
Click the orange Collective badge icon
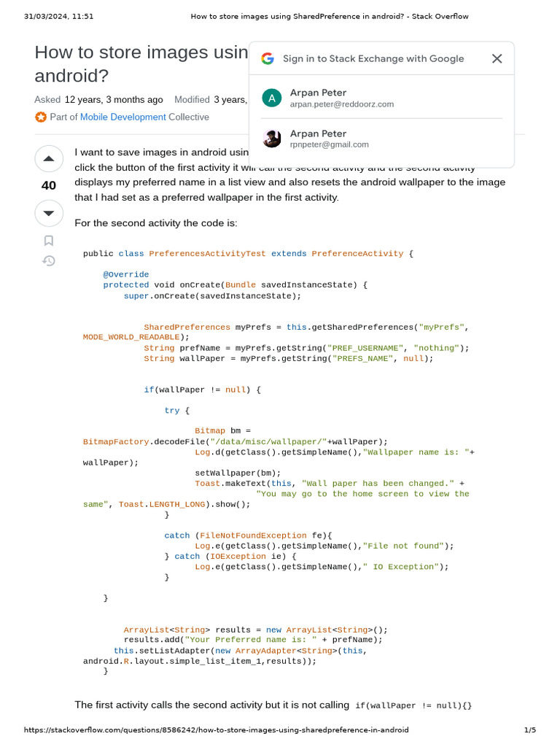41,117
